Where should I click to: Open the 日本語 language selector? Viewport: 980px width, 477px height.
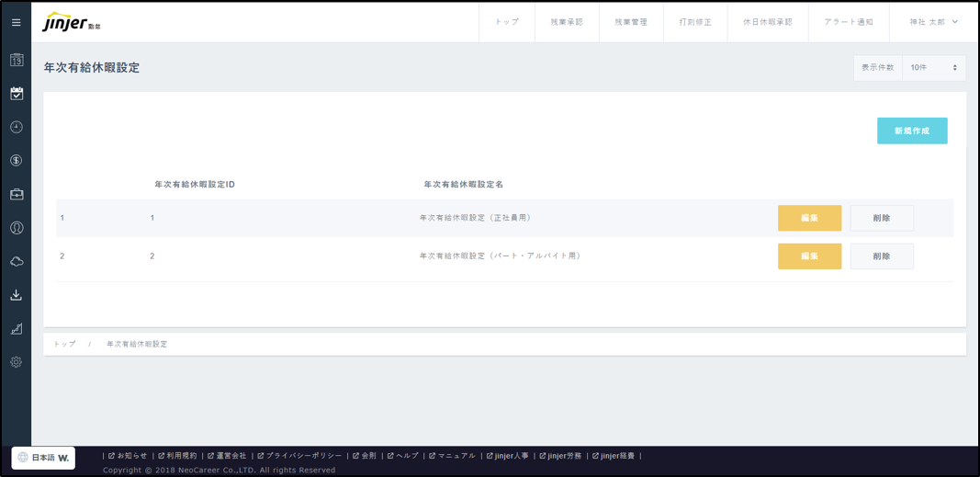(x=43, y=458)
